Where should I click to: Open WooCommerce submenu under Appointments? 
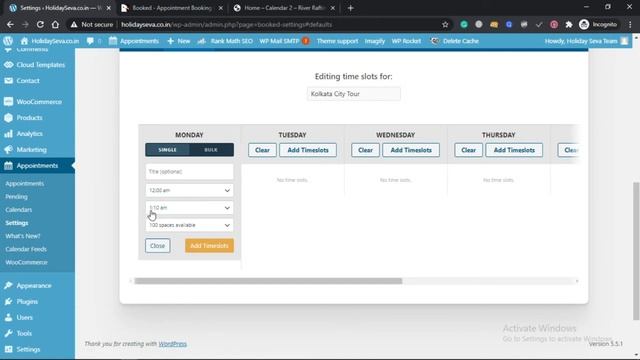[x=27, y=262]
